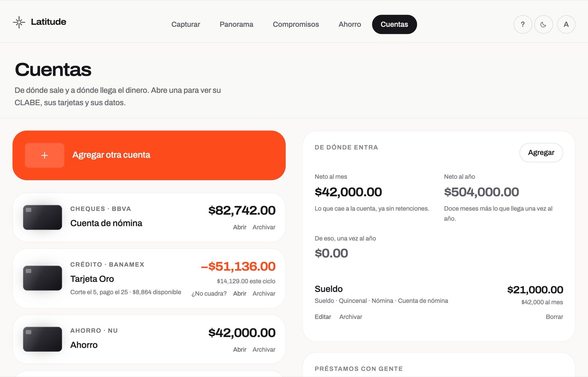The width and height of the screenshot is (588, 377).
Task: Archive the Cuenta de nómina account
Action: coord(264,227)
